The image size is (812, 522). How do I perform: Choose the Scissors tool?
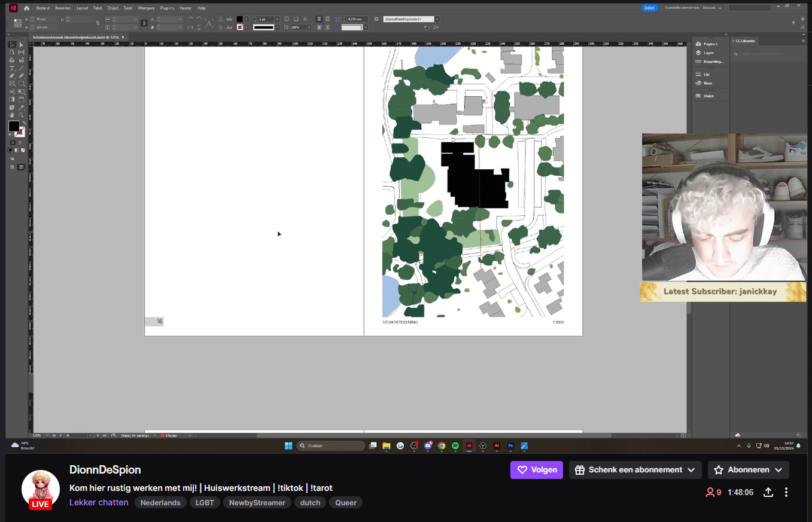11,91
